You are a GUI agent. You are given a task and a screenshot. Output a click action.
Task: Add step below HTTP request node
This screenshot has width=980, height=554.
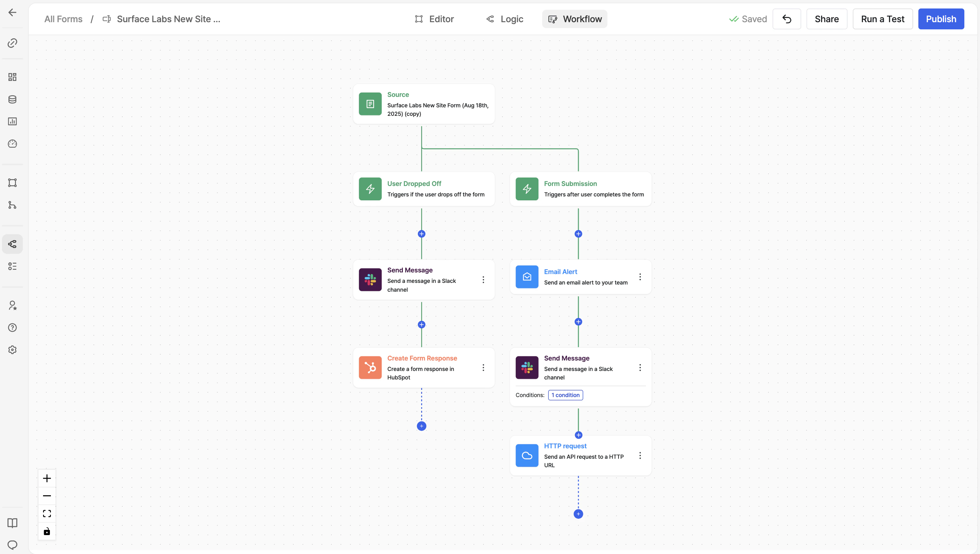click(578, 514)
